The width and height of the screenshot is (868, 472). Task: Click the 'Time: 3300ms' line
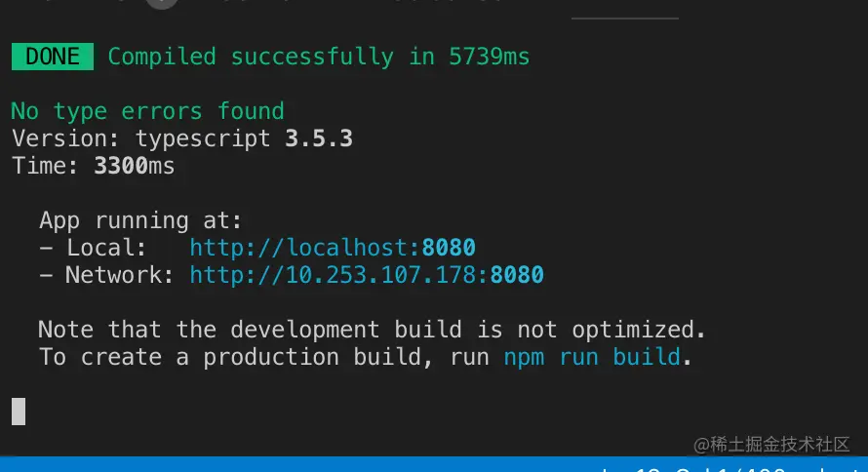93,166
